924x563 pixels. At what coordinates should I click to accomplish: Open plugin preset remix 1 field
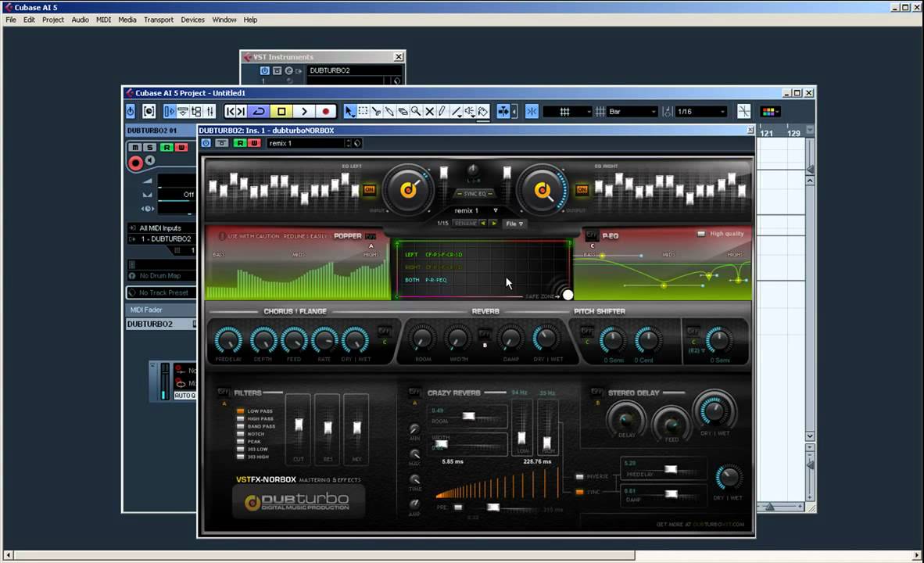[307, 143]
